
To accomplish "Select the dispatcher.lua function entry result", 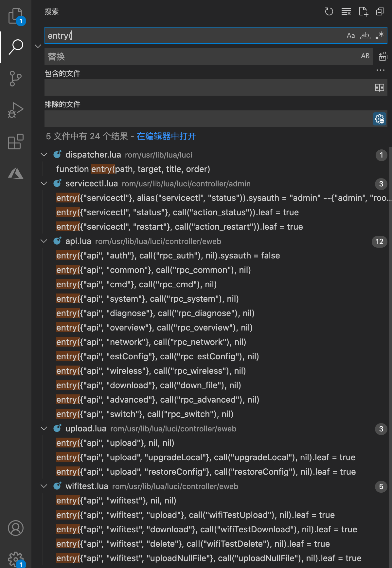I will (x=133, y=169).
